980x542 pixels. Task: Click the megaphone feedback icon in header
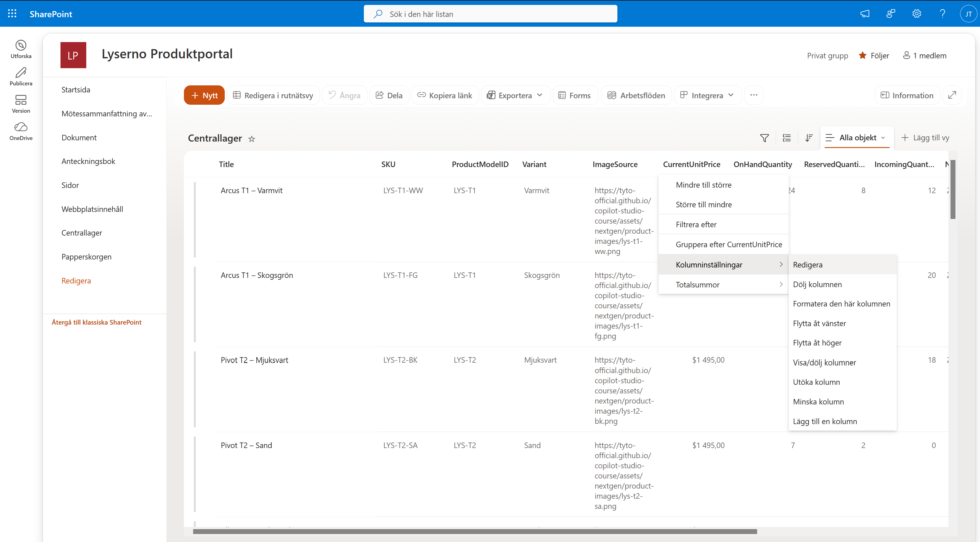click(865, 14)
